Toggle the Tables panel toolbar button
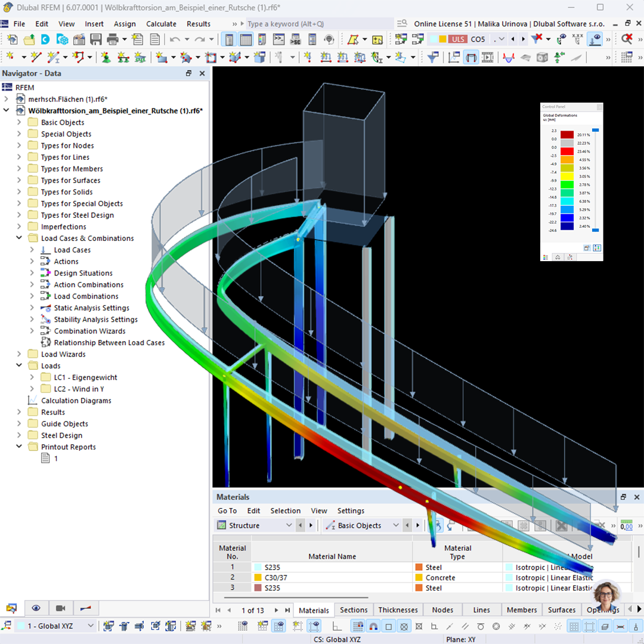Screen dimensions: 644x644 [x=246, y=39]
